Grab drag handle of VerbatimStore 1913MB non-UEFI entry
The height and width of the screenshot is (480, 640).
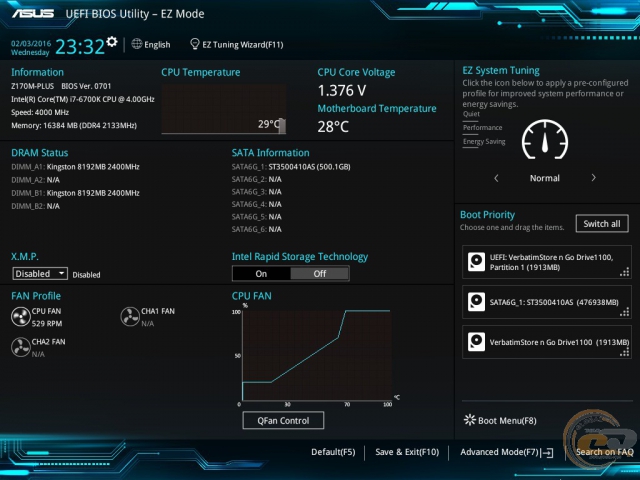pos(624,352)
